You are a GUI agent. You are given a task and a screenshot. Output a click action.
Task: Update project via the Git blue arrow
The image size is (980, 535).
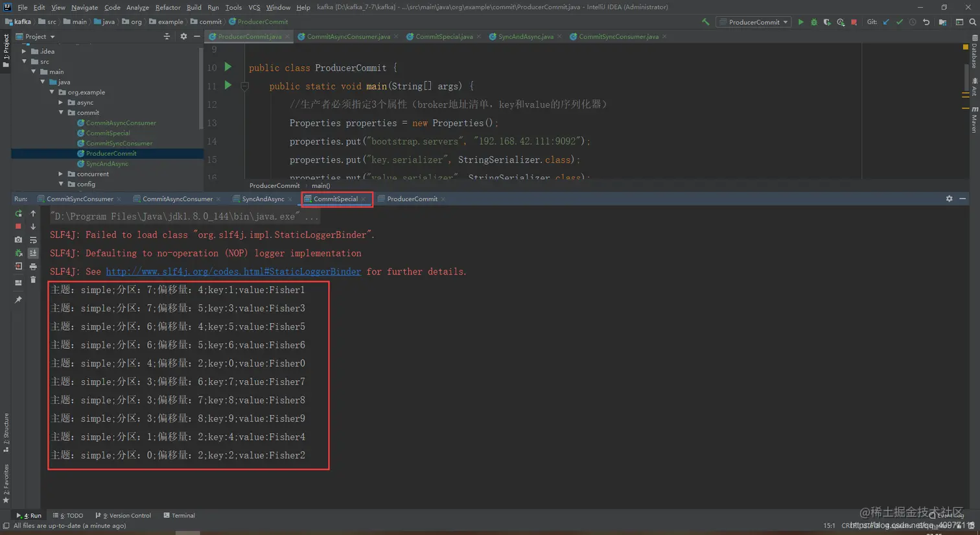(886, 22)
